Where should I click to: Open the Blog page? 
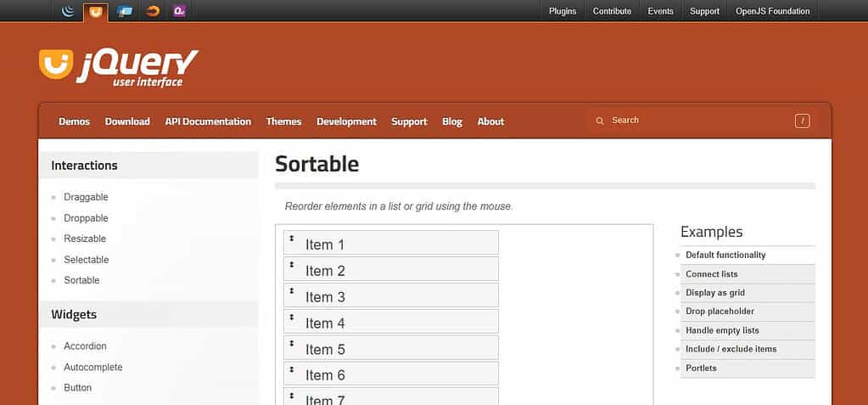(x=452, y=121)
